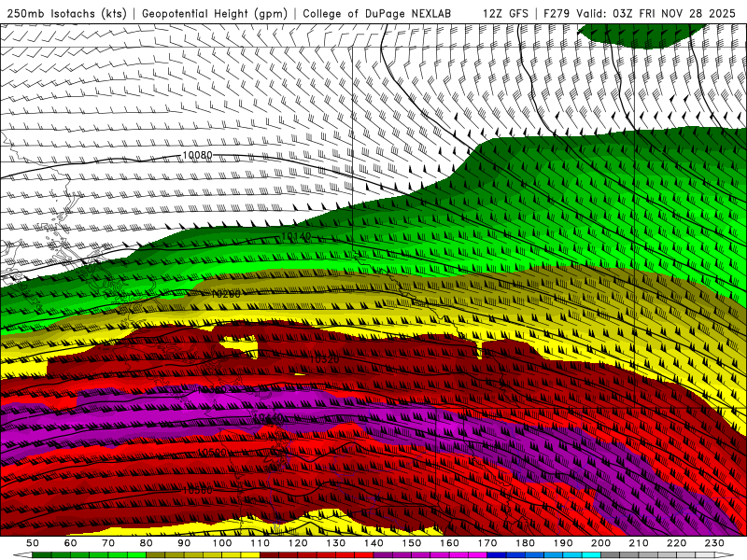
Task: Click the 'Valid: 03Z FRI NOV 28 2025' text
Action: 656,14
